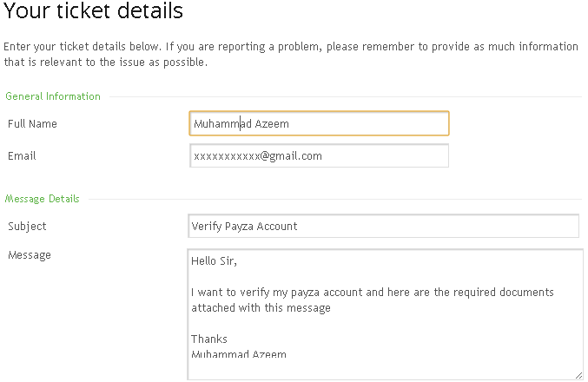588x382 pixels.
Task: Click "attached with this message" line
Action: click(261, 308)
